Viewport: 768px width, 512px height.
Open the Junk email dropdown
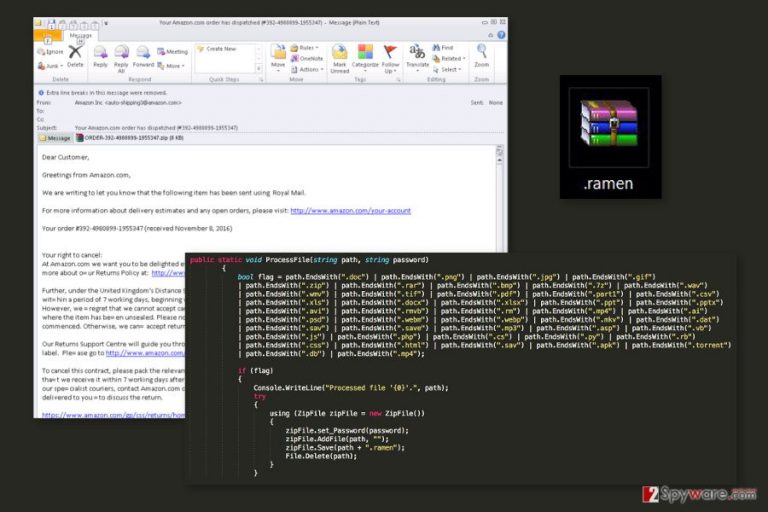coord(50,66)
